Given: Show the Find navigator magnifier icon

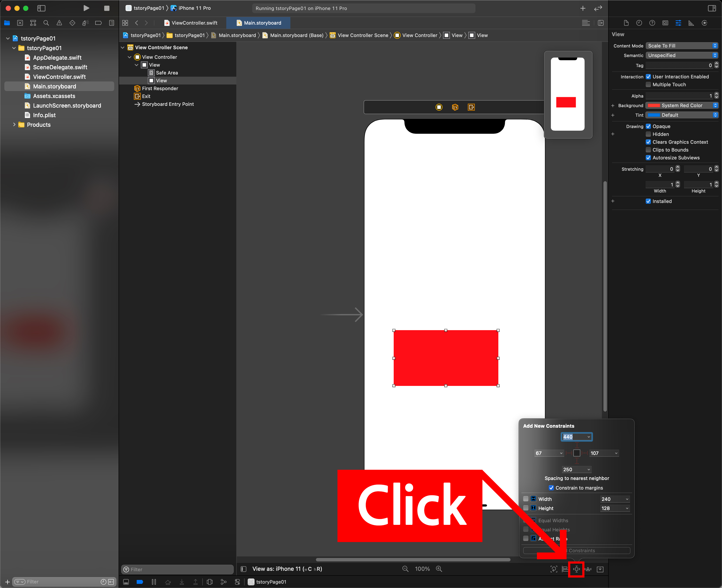Looking at the screenshot, I should [x=46, y=23].
